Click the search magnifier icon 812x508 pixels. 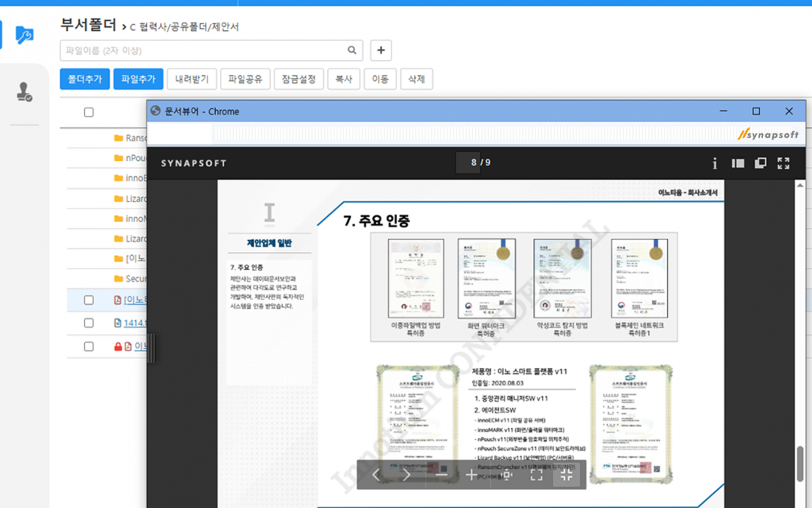click(x=352, y=50)
